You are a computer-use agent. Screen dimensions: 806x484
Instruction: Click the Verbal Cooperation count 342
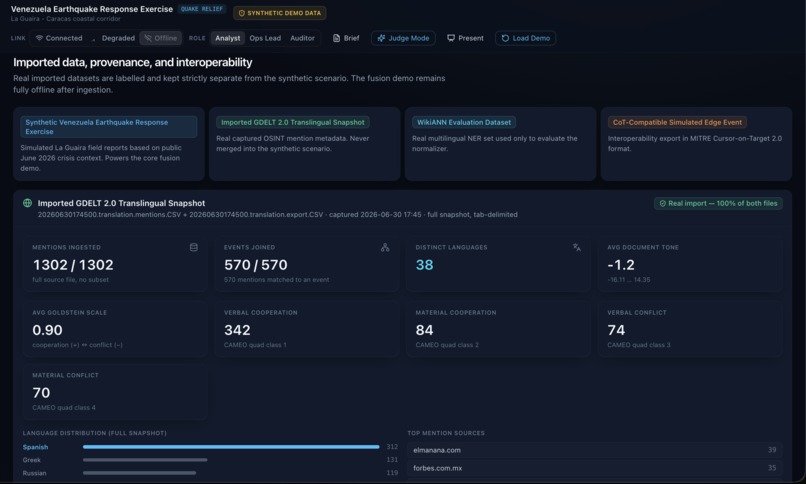237,330
